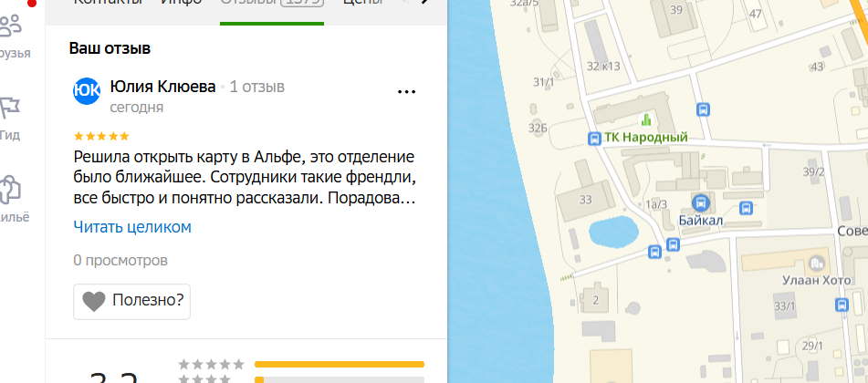
Task: Click the bus stop icon left of ТК Народный
Action: click(594, 138)
